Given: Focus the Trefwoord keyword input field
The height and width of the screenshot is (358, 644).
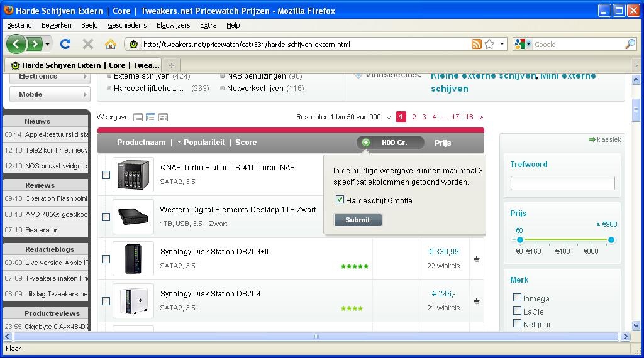Looking at the screenshot, I should [563, 183].
